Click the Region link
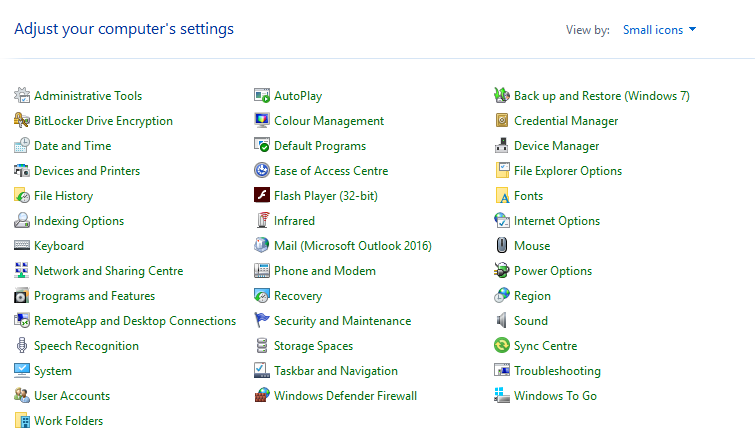This screenshot has height=447, width=755. click(x=532, y=296)
